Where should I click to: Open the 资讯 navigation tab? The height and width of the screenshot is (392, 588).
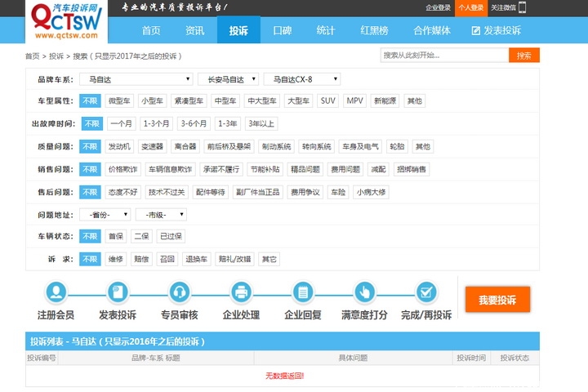coord(195,31)
